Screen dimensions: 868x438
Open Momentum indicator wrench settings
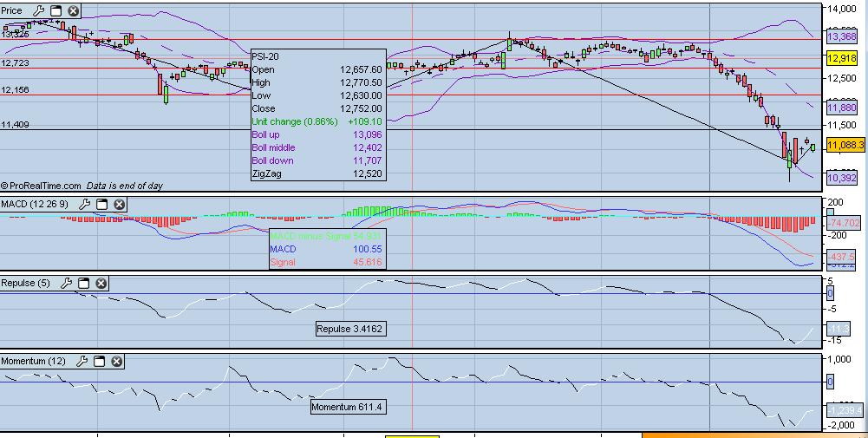click(82, 362)
